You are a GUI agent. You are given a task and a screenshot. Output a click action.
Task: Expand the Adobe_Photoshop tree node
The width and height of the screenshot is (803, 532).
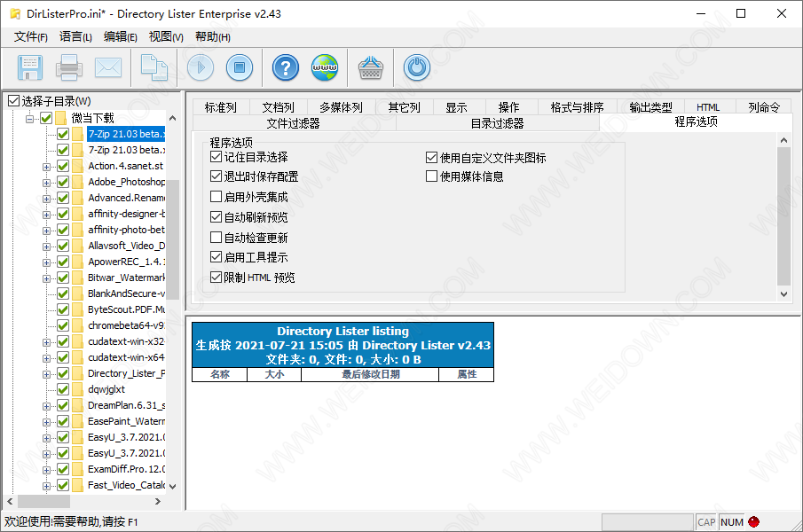point(47,183)
